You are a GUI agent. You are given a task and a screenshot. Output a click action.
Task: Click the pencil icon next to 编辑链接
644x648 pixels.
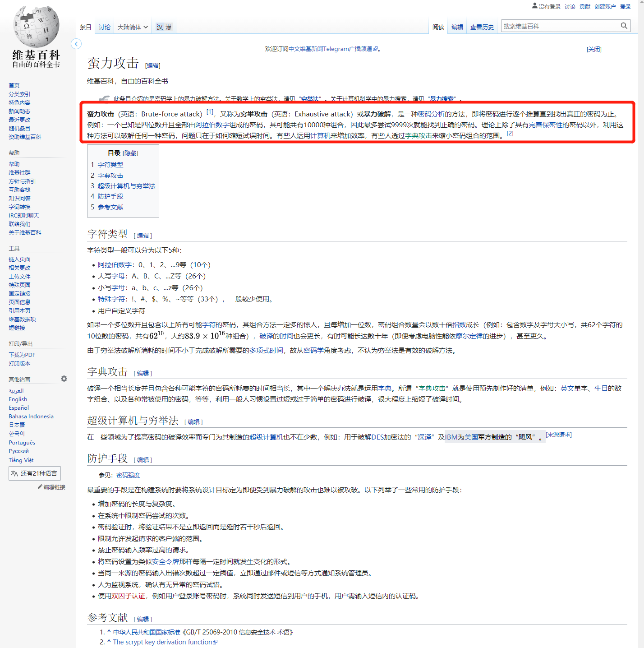tap(40, 487)
